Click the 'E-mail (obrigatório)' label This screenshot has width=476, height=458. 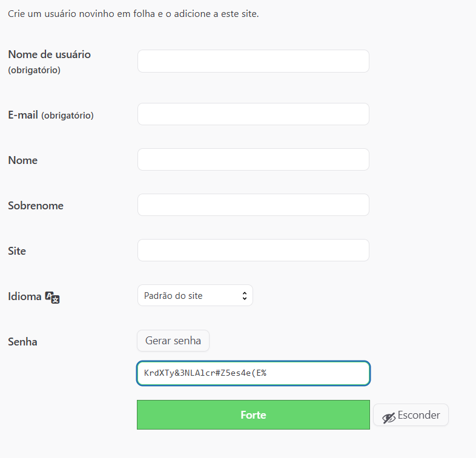tap(50, 115)
